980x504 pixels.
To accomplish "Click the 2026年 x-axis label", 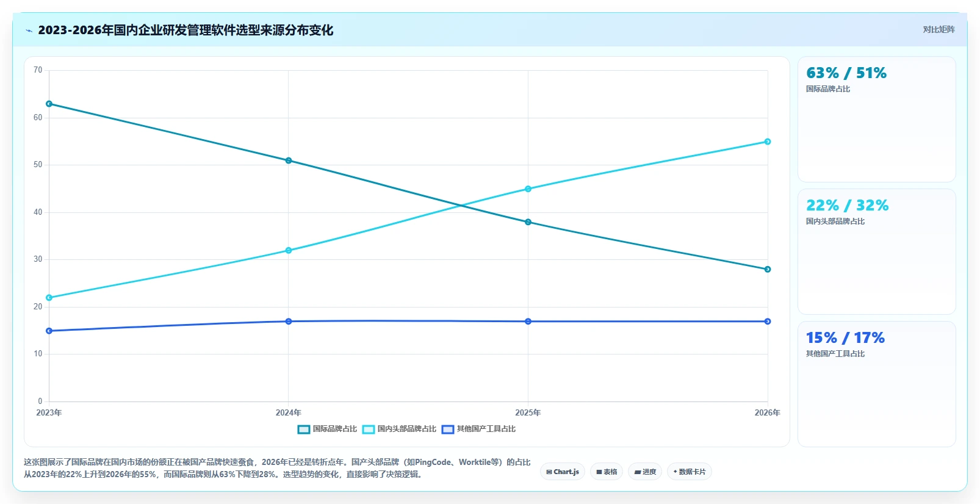I will [x=767, y=413].
